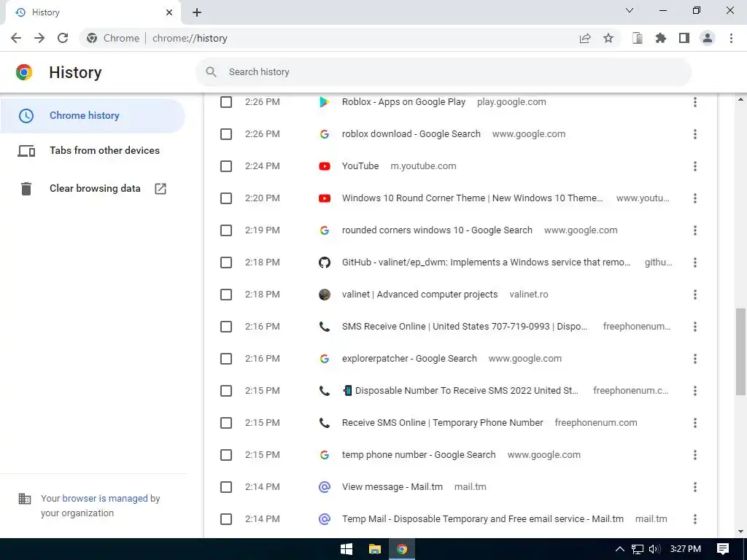Open the volume control in system tray
The width and height of the screenshot is (747, 560).
coord(654,549)
